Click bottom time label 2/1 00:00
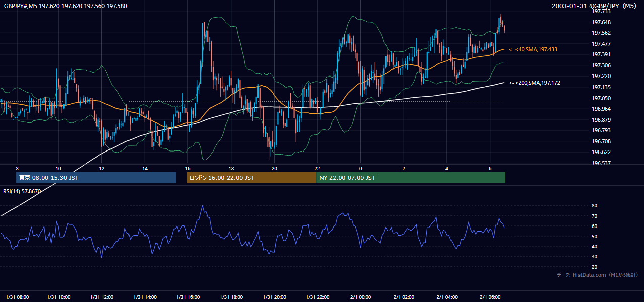Image resolution: width=644 pixels, height=302 pixels. pyautogui.click(x=361, y=297)
